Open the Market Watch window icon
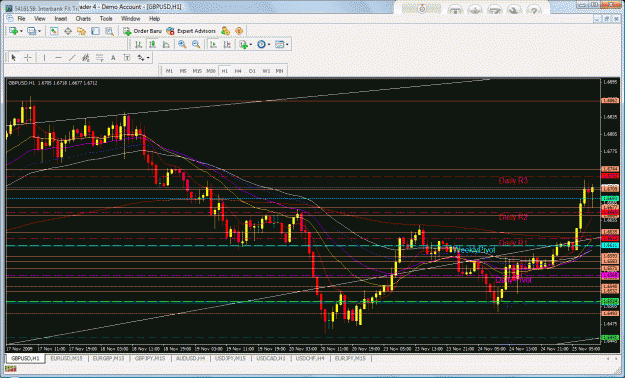 [54, 31]
